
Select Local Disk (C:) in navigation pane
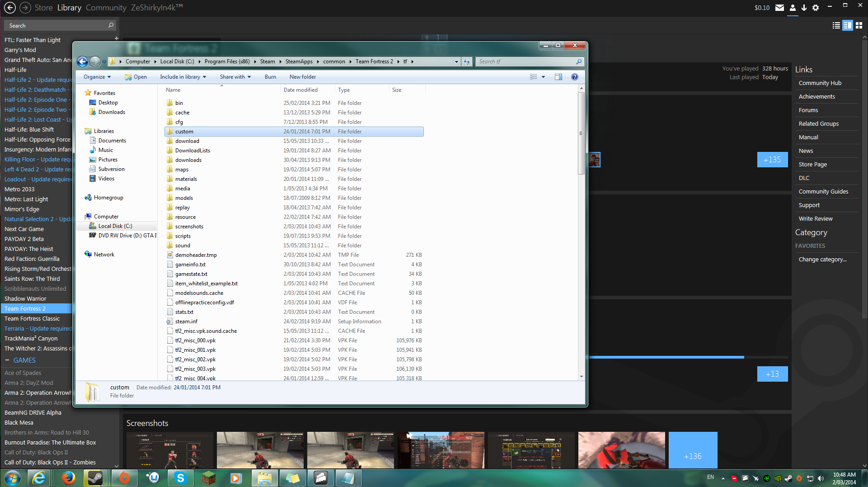[115, 226]
